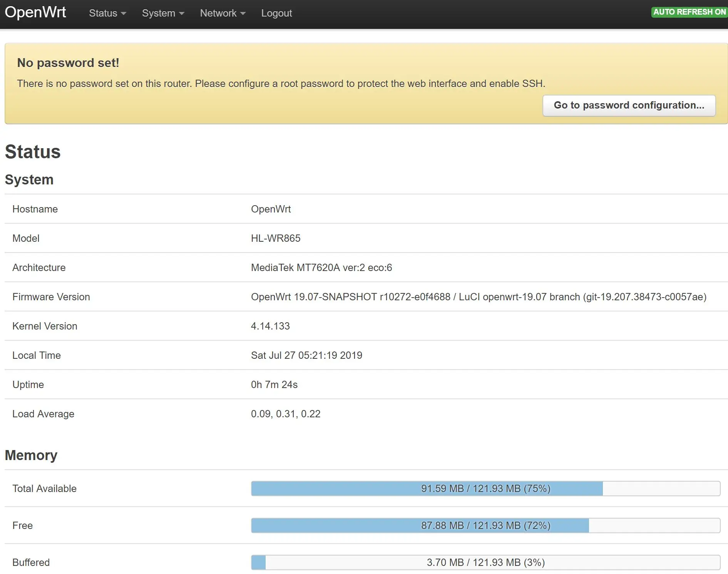Click the System section heading

coord(29,180)
